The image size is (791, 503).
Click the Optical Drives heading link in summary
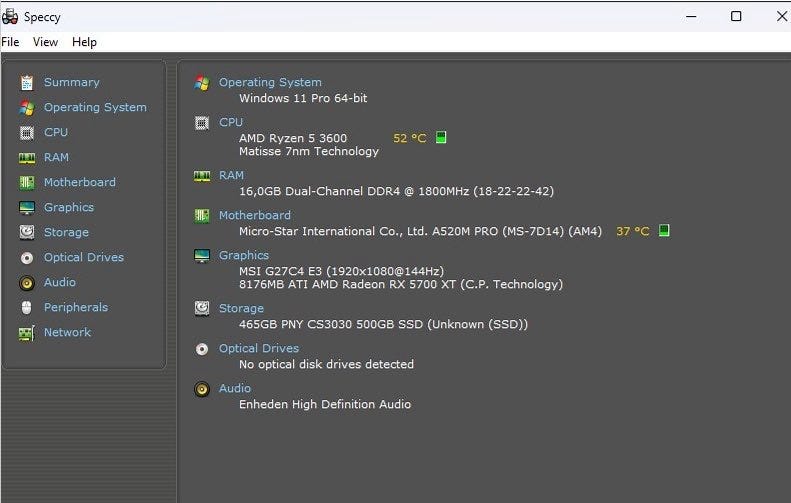[x=259, y=348]
